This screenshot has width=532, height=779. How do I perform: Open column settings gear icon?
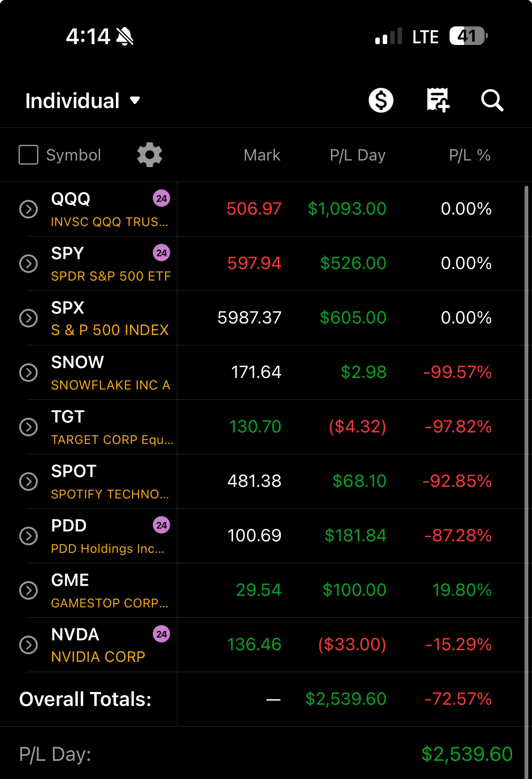click(x=149, y=155)
